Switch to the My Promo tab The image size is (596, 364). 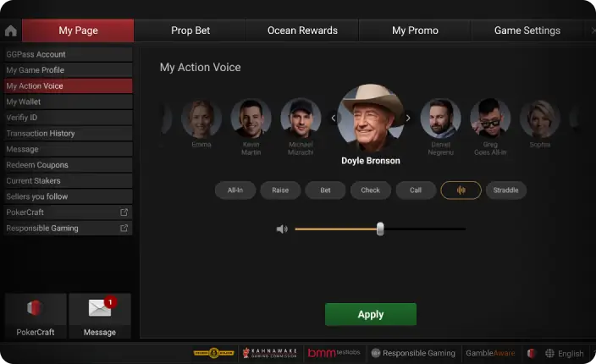point(415,30)
